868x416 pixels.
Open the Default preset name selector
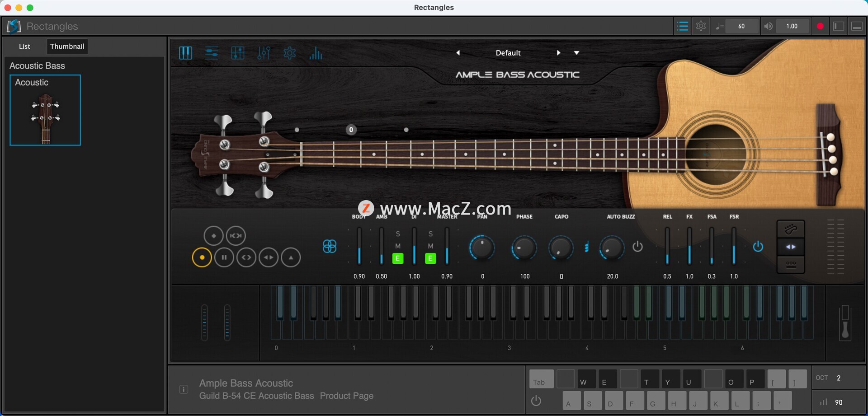pos(508,53)
